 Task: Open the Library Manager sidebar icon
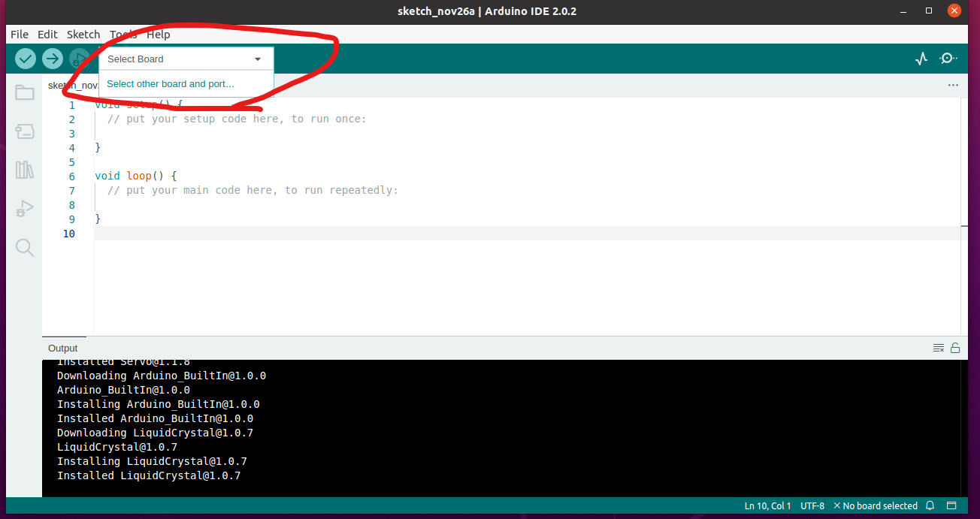[25, 170]
